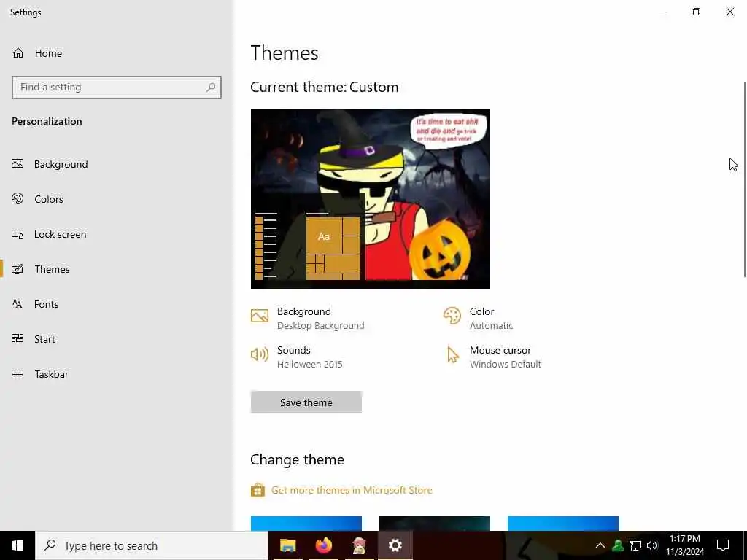Viewport: 747px width, 560px height.
Task: Click the vertical scrollbar on the Themes page
Action: tap(745, 179)
